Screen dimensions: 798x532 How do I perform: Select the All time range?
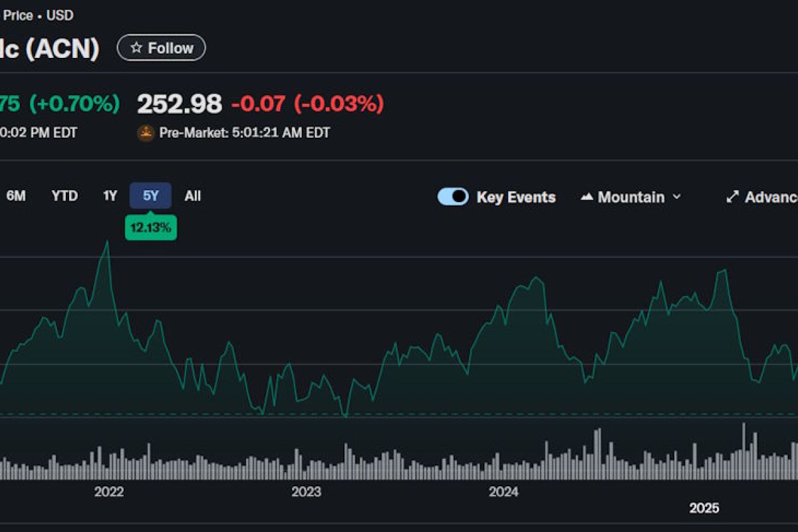193,196
